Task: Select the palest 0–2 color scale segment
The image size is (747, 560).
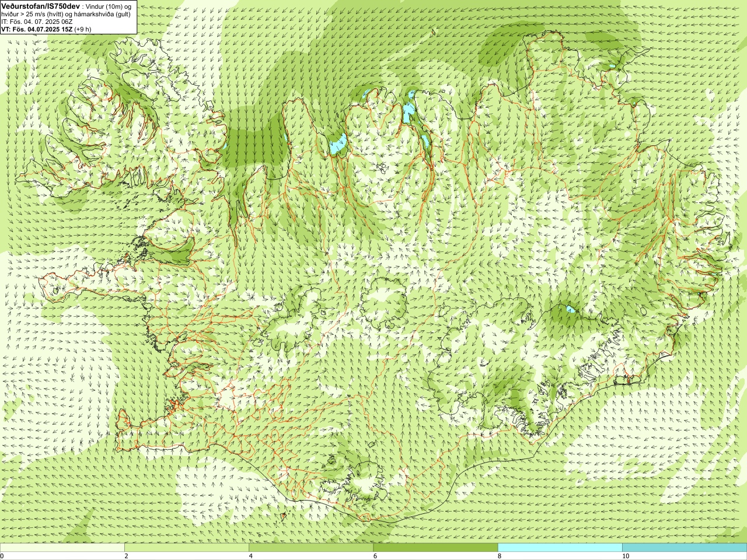Action: [62, 548]
